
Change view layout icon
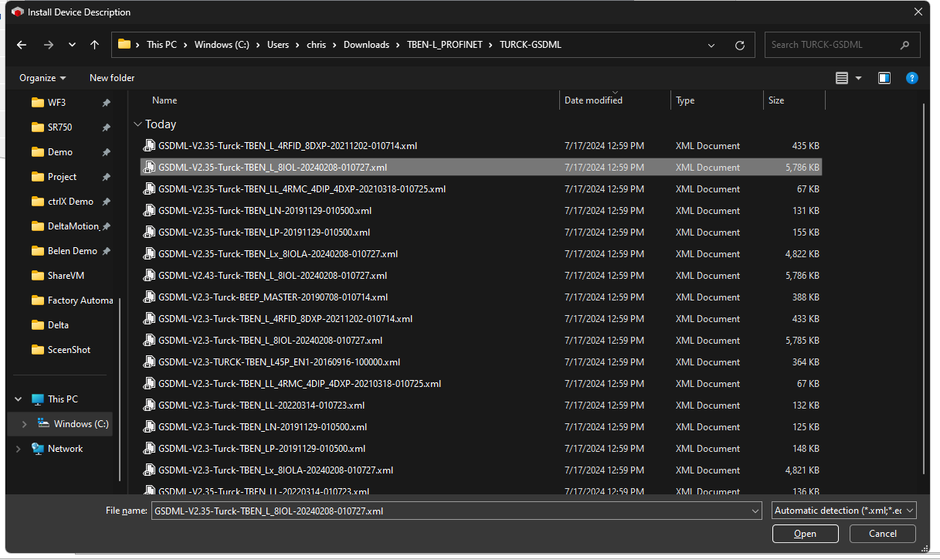pos(842,78)
